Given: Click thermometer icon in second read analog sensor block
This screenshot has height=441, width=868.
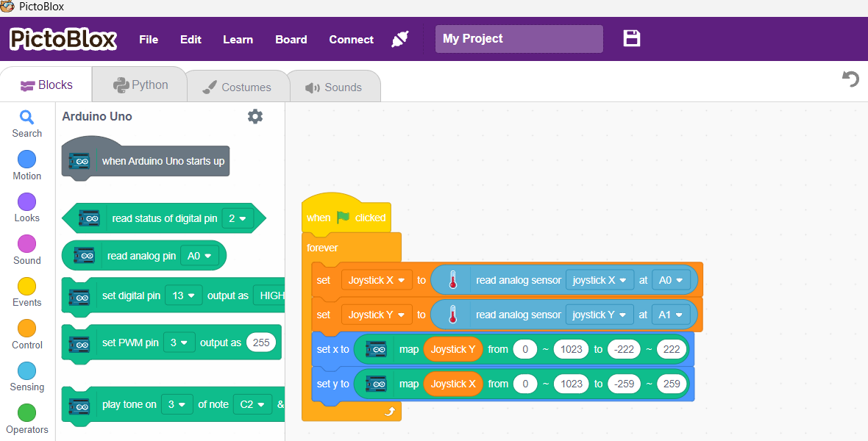Looking at the screenshot, I should click(x=453, y=315).
